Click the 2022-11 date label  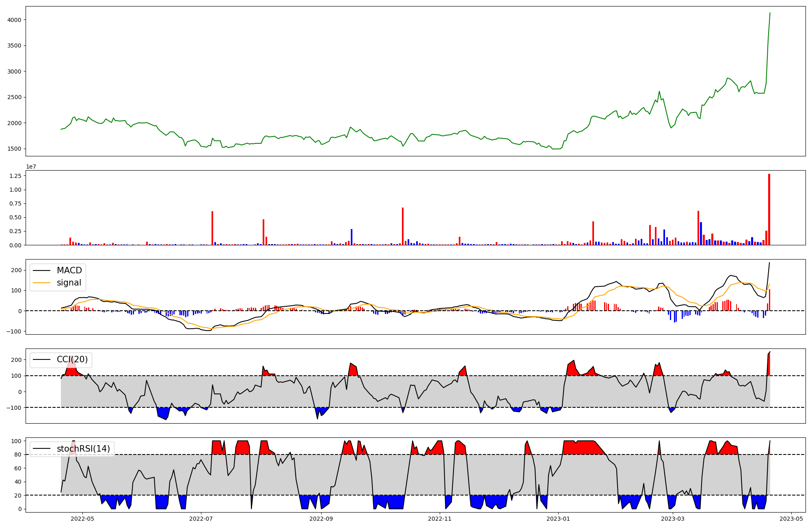(440, 519)
